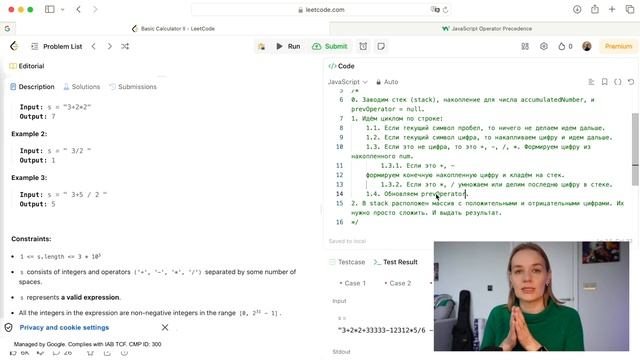Click the code editor vertical scrollbar
Image resolution: width=640 pixels, height=360 pixels.
(x=635, y=149)
